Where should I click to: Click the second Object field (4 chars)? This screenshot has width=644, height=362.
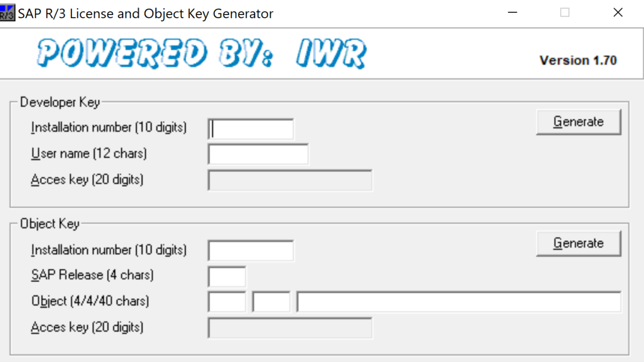[x=271, y=301]
